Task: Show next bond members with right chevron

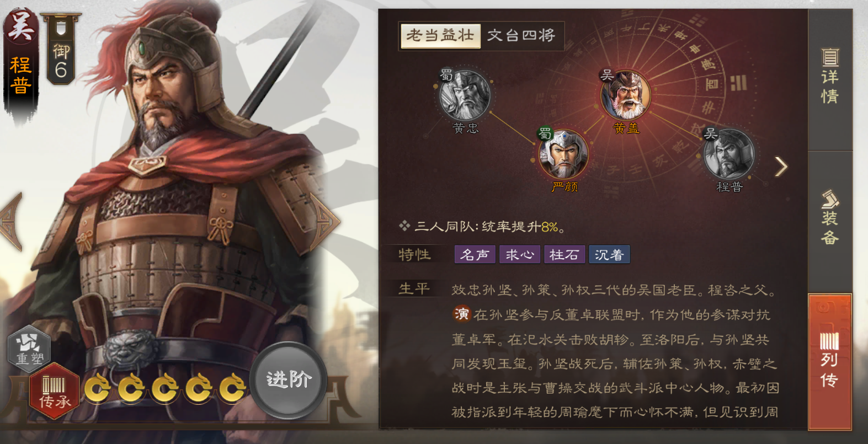Action: pos(780,167)
